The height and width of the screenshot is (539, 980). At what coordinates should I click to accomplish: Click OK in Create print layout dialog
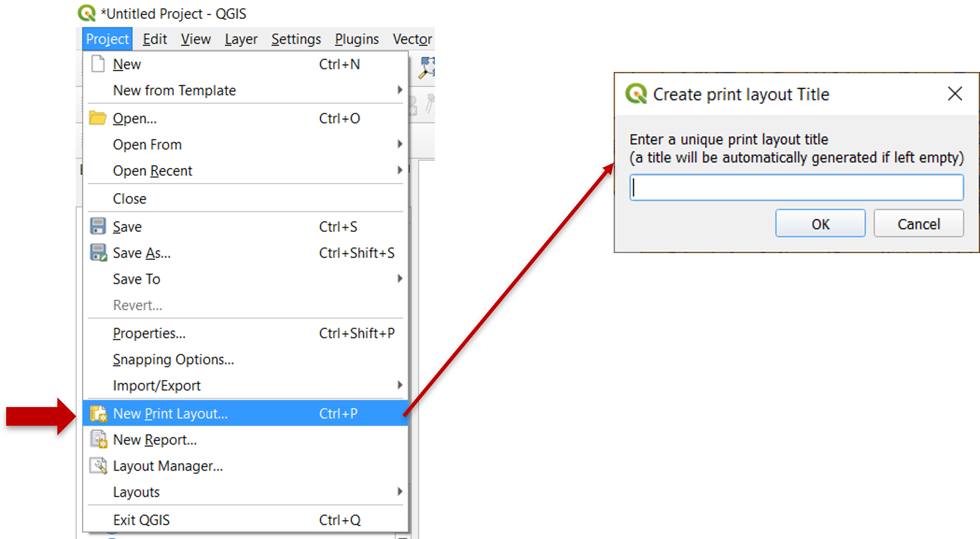[x=820, y=223]
